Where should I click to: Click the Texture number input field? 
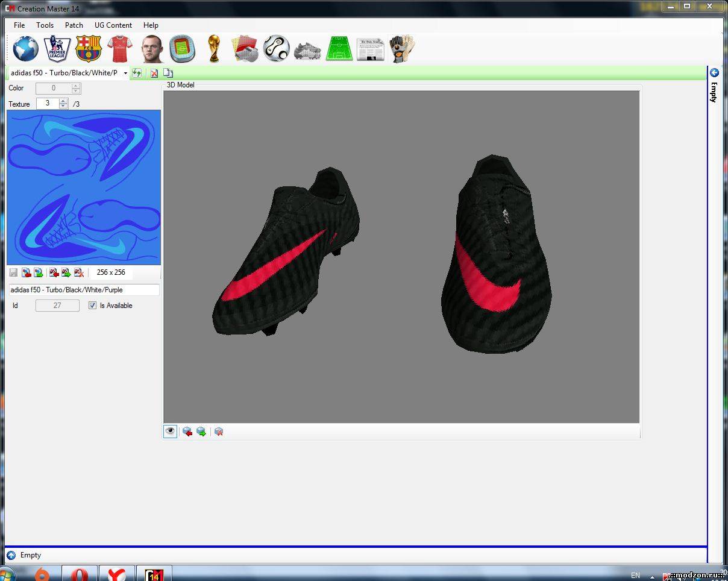point(48,104)
